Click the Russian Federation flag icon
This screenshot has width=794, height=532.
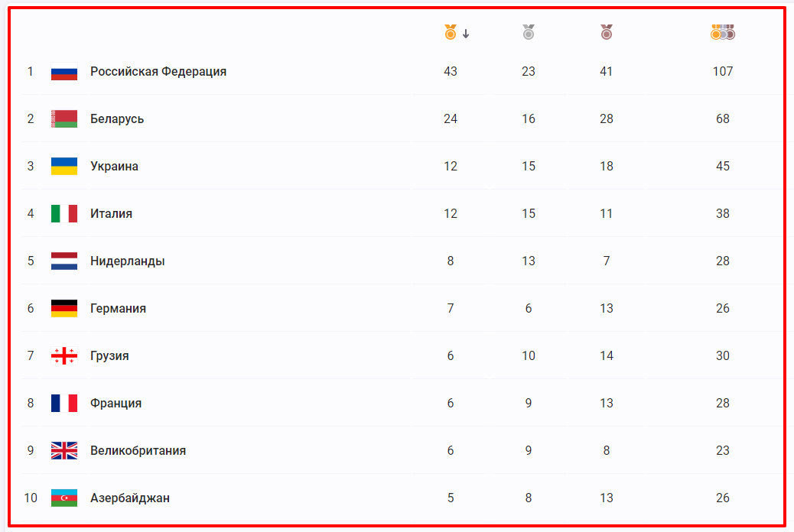(64, 72)
